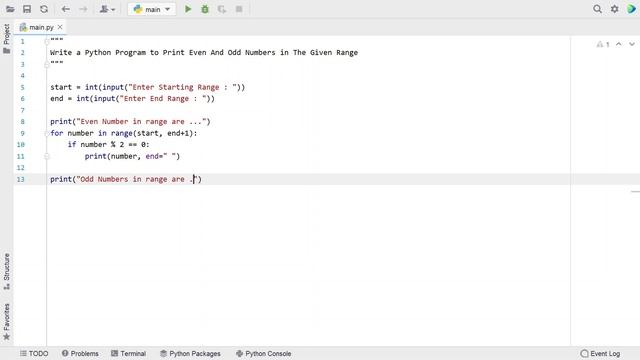The image size is (640, 360).
Task: Open file with the folder icon
Action: pyautogui.click(x=10, y=9)
